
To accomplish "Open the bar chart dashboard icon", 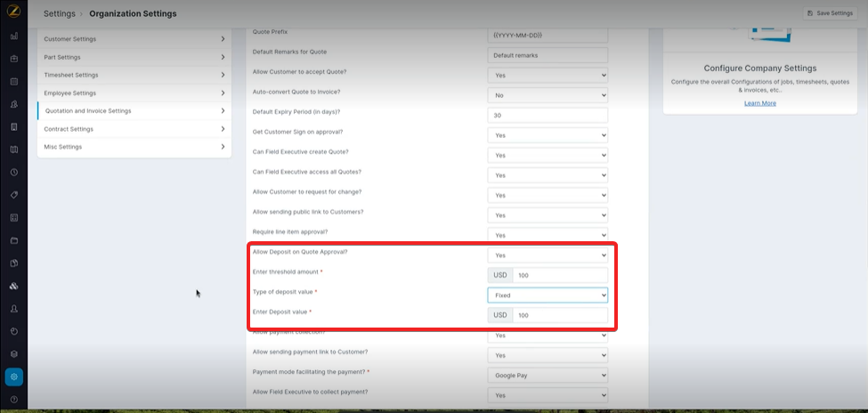I will click(x=14, y=36).
